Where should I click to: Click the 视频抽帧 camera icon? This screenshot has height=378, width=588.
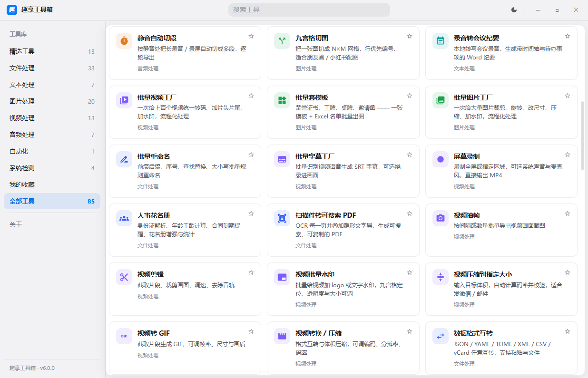pos(441,218)
